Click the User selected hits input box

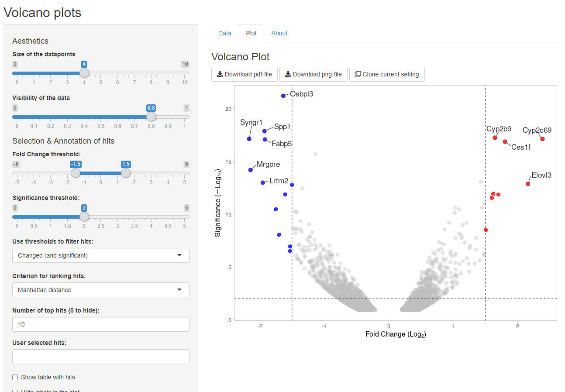101,357
